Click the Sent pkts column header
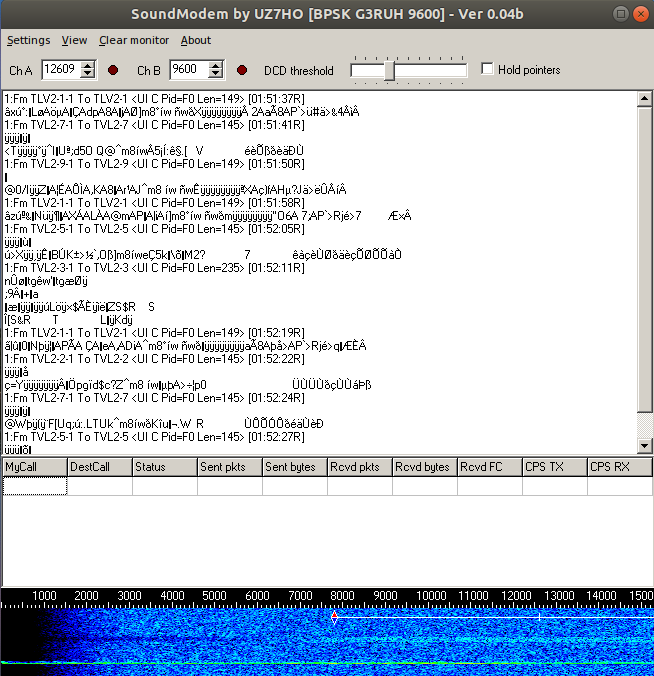The height and width of the screenshot is (676, 654). click(230, 467)
